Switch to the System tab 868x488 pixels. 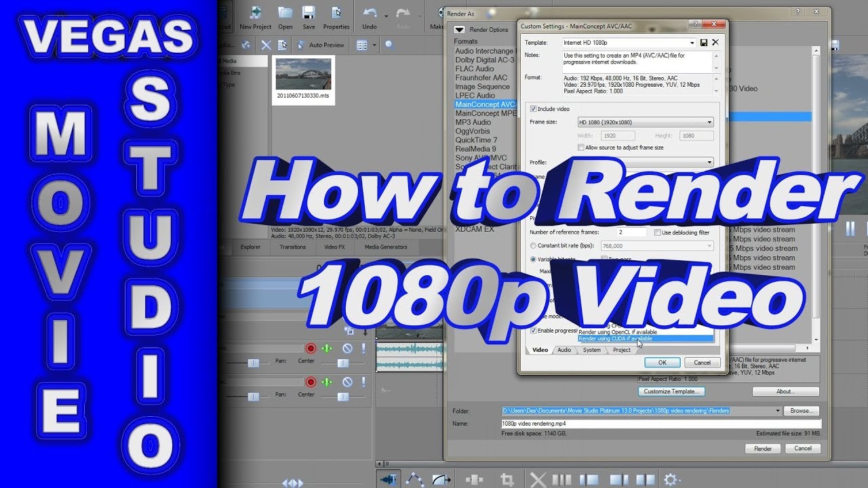coord(591,350)
